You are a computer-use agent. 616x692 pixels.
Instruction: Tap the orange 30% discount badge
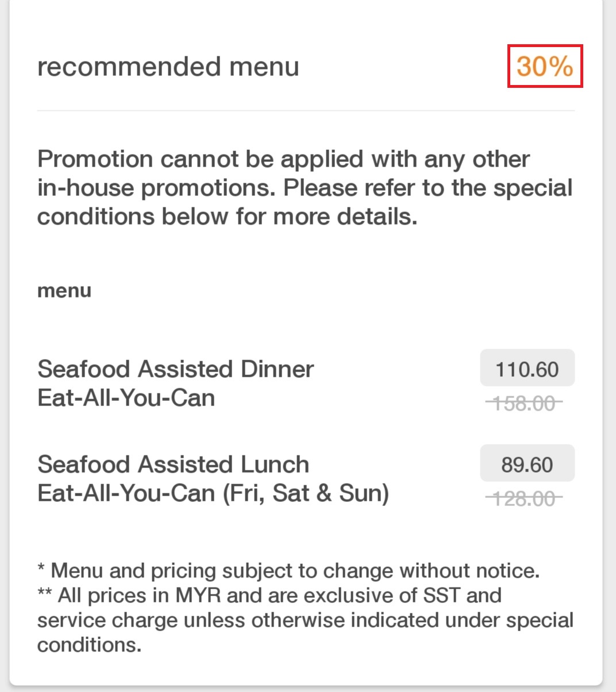(545, 66)
